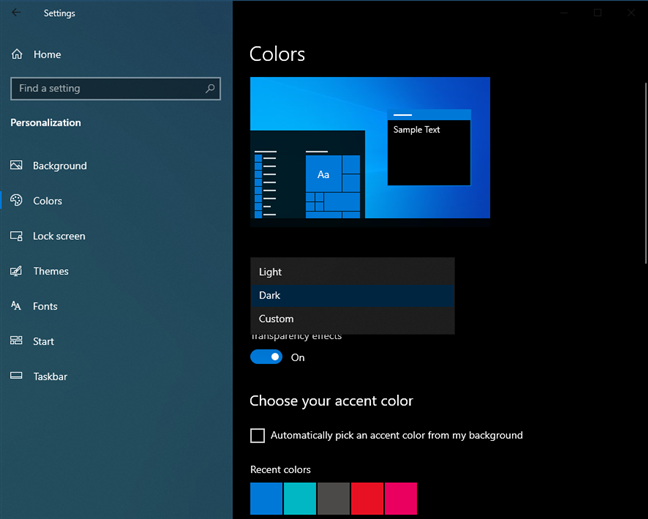This screenshot has height=519, width=648.
Task: Enable automatically pick an accent color checkbox
Action: point(258,435)
